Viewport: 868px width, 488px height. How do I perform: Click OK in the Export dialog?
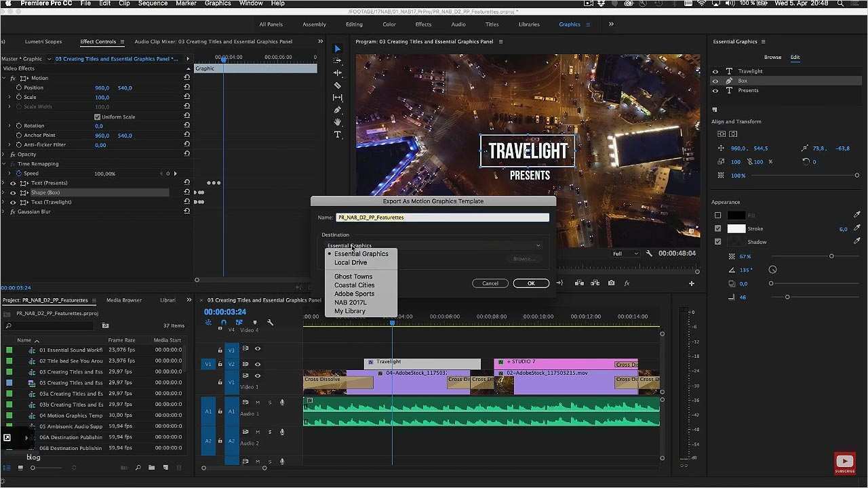(x=531, y=283)
